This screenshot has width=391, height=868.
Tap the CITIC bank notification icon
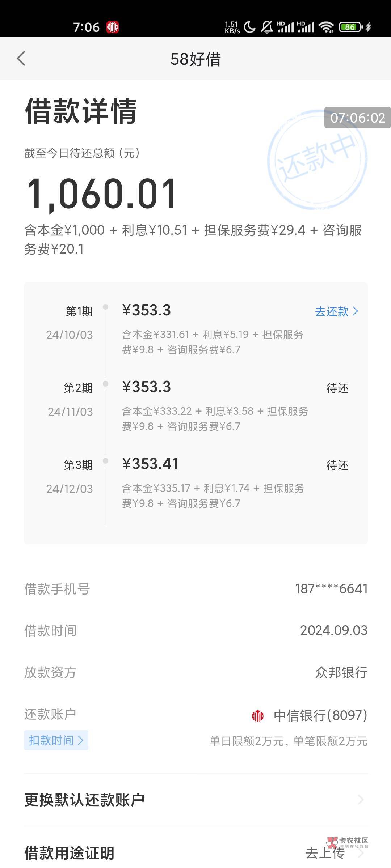click(x=113, y=27)
